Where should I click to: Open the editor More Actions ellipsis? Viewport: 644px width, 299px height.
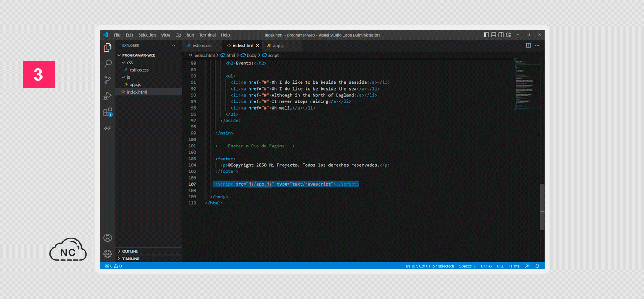[537, 46]
